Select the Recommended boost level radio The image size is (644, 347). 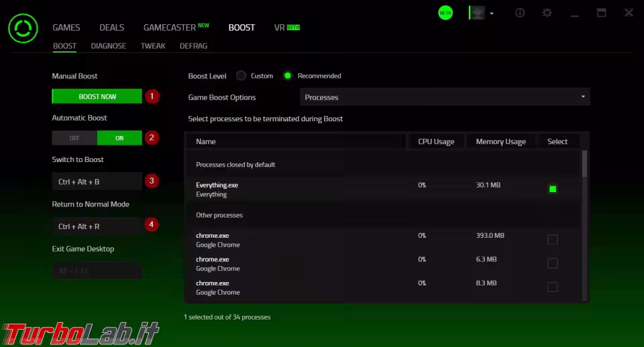(288, 76)
